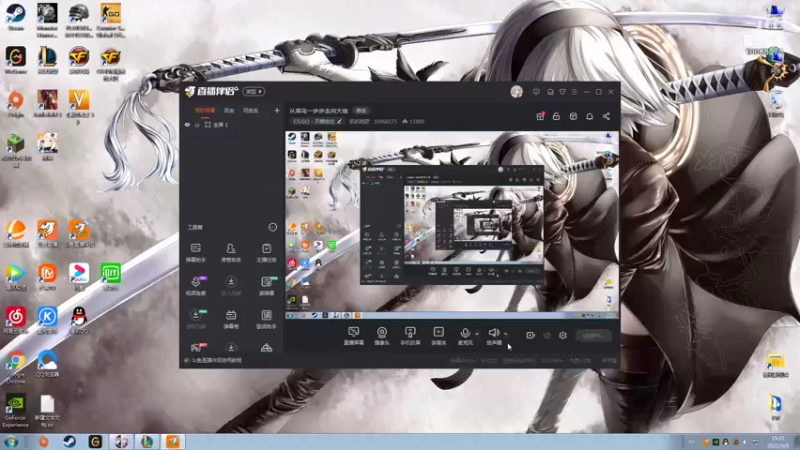Click the lock icon in header

[556, 116]
